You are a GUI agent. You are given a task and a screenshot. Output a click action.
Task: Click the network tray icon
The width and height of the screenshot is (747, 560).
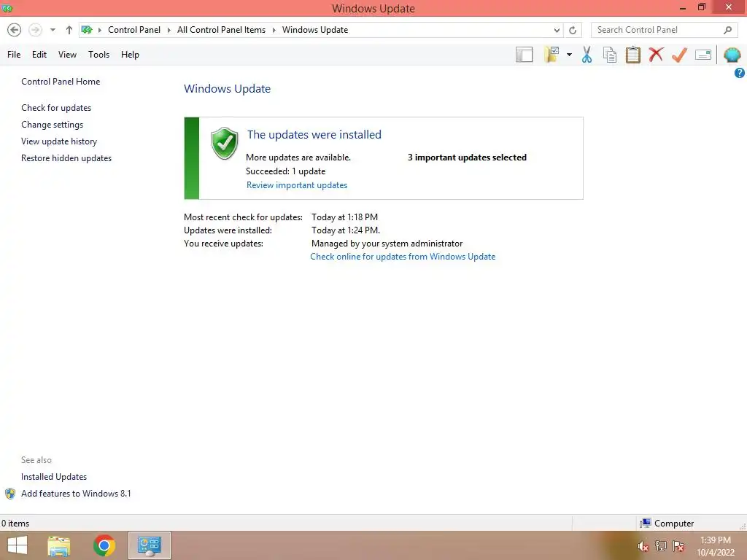tap(661, 546)
